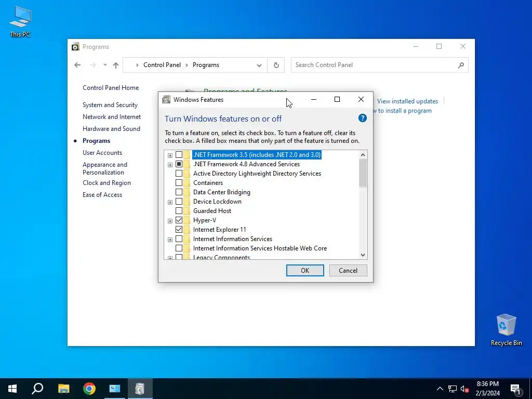Image resolution: width=532 pixels, height=399 pixels.
Task: Check Active Directory Lightweight Directory Services
Action: pos(179,174)
